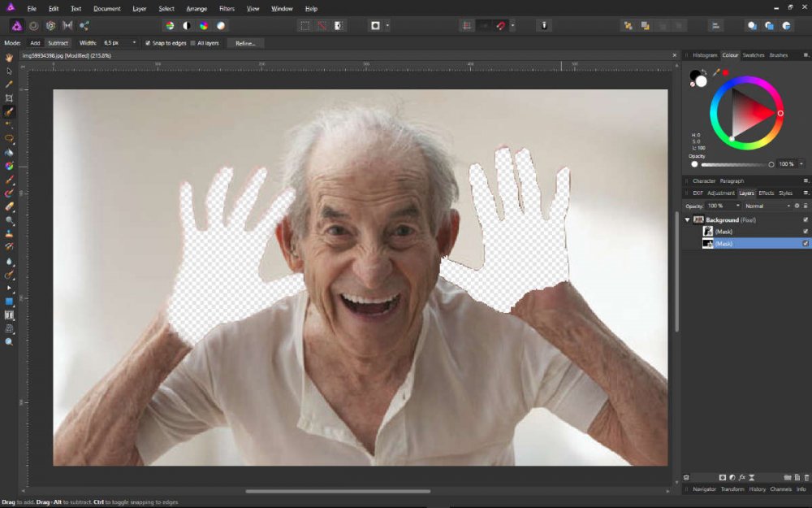The width and height of the screenshot is (812, 508).
Task: Open the Filters menu
Action: 227,8
